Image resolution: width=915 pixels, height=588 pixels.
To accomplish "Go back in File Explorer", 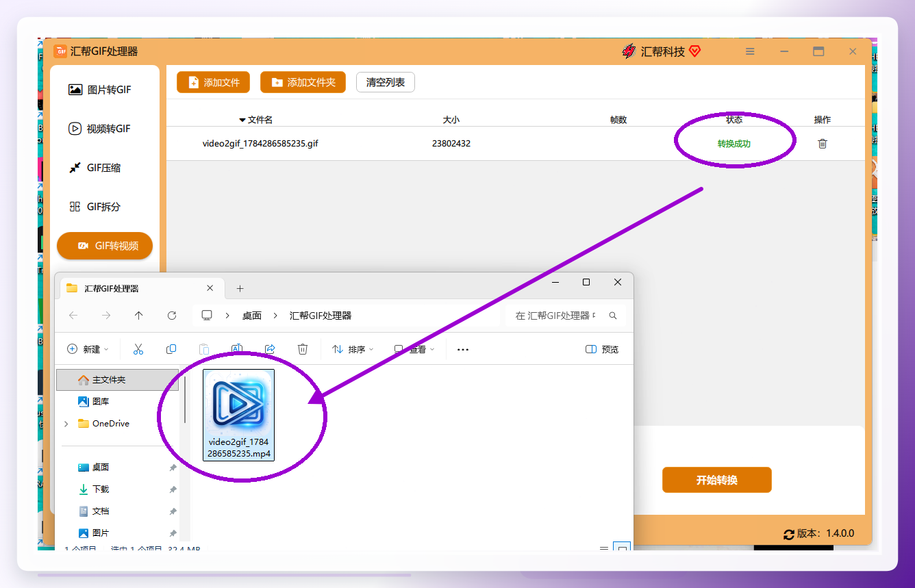I will pyautogui.click(x=73, y=316).
